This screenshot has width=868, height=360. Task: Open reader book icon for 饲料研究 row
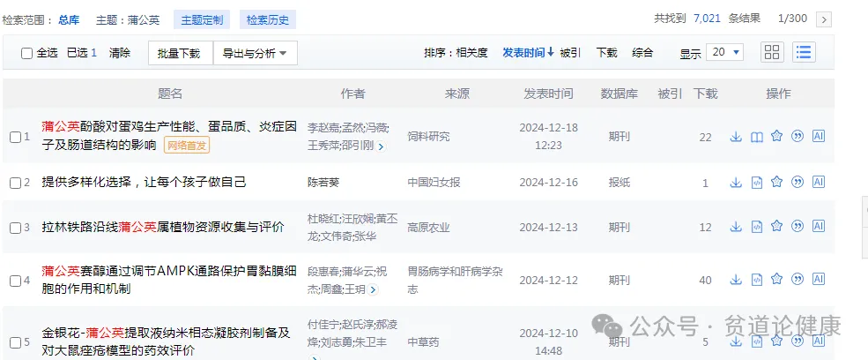point(757,137)
